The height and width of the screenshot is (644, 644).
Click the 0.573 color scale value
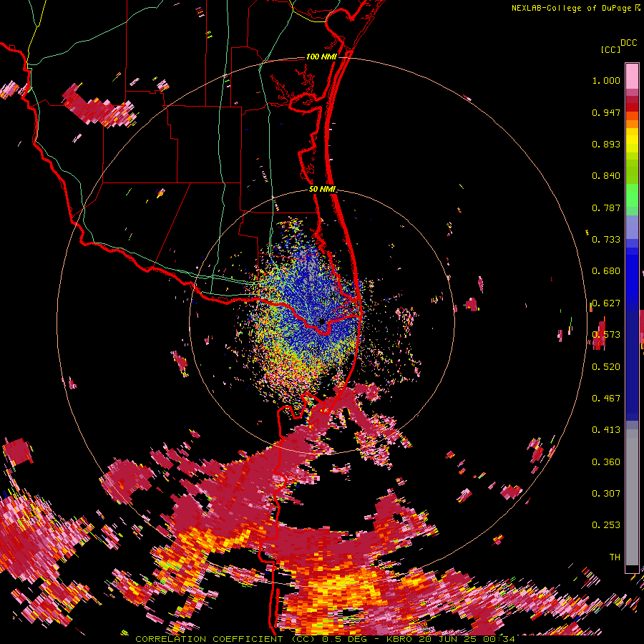pos(606,335)
